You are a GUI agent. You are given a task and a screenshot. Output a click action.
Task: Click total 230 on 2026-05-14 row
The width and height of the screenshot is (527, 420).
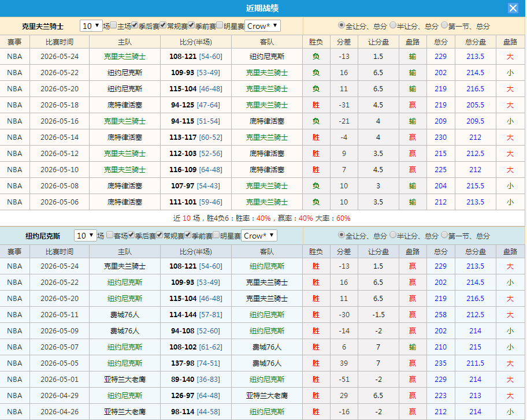click(441, 137)
